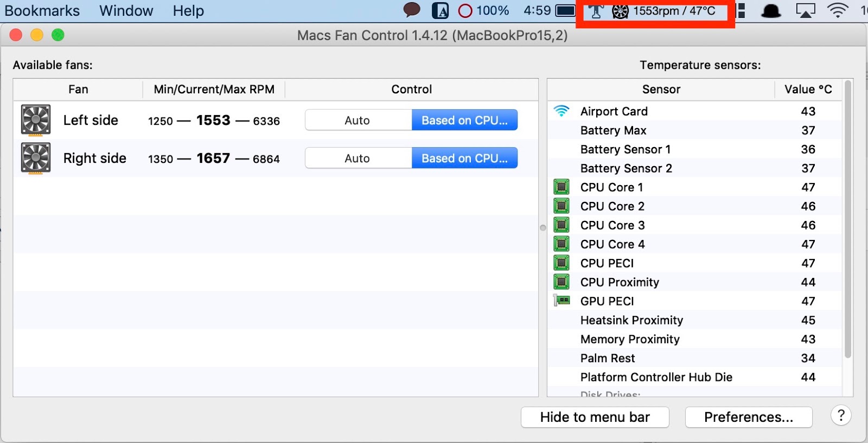Screen dimensions: 868x443
Task: Open the Bookmarks menu
Action: pyautogui.click(x=42, y=11)
